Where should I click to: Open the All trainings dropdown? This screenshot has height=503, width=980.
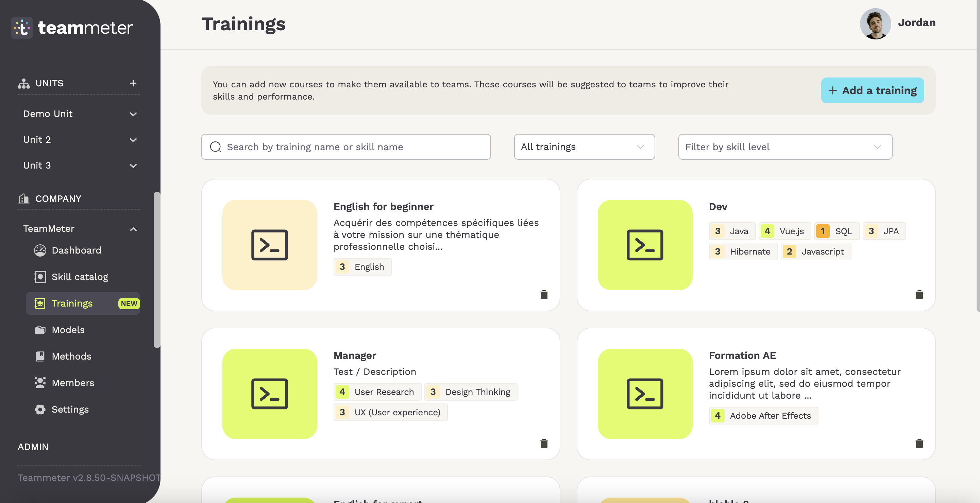(584, 147)
